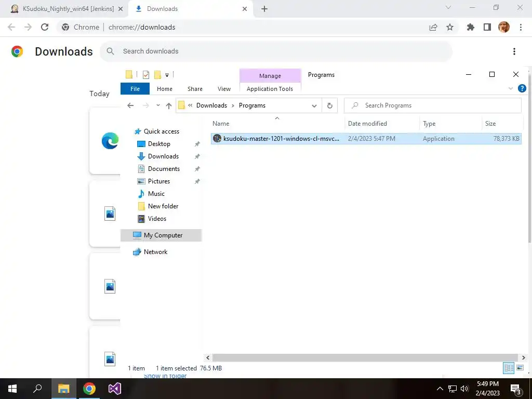Unpin Desktop using its pin icon
The width and height of the screenshot is (532, 399).
click(197, 144)
